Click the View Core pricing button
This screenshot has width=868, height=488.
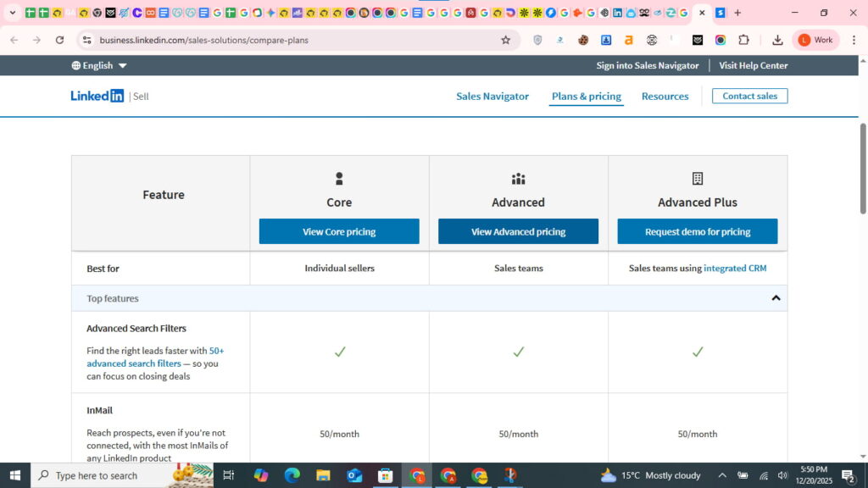[x=339, y=230]
